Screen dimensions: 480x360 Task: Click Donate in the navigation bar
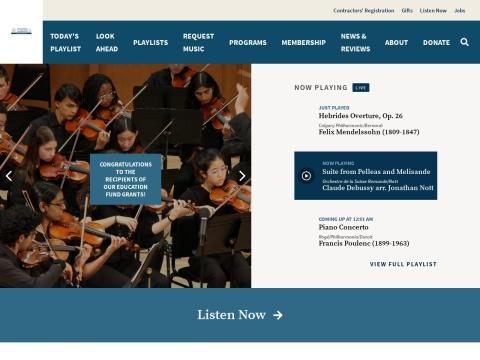point(436,43)
